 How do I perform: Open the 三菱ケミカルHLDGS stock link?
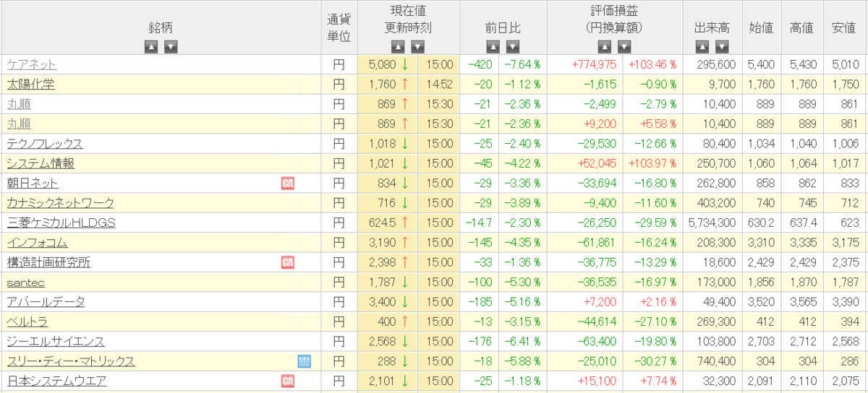tap(61, 223)
